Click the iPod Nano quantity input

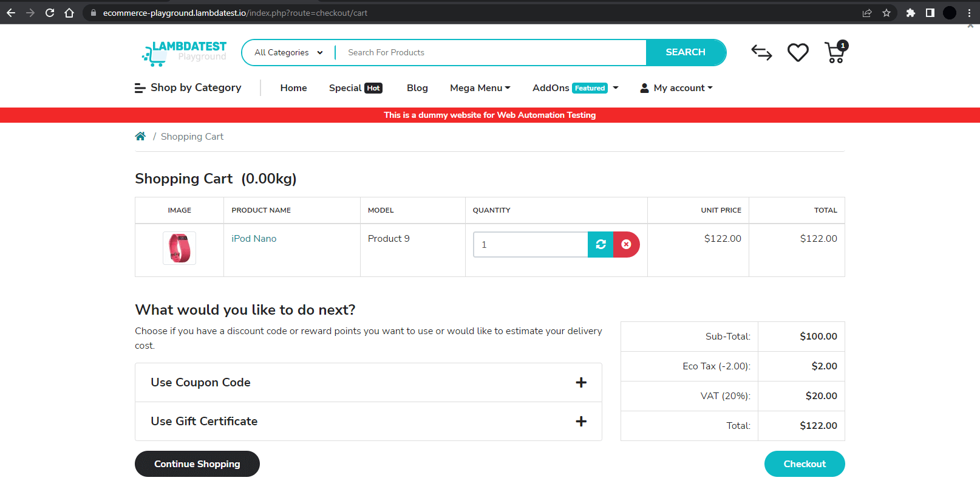531,244
